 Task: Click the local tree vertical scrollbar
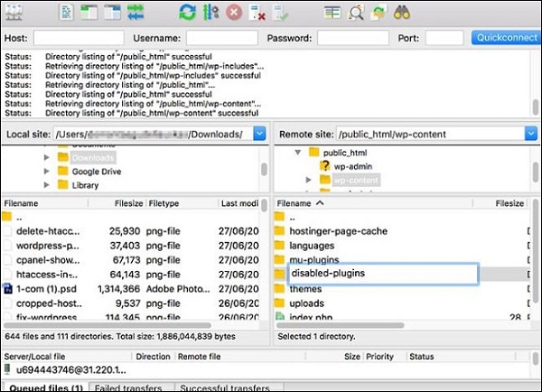264,168
